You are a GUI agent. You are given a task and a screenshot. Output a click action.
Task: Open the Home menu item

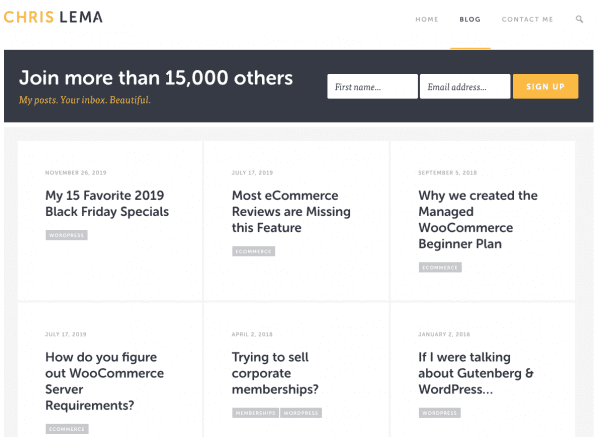[x=427, y=20]
